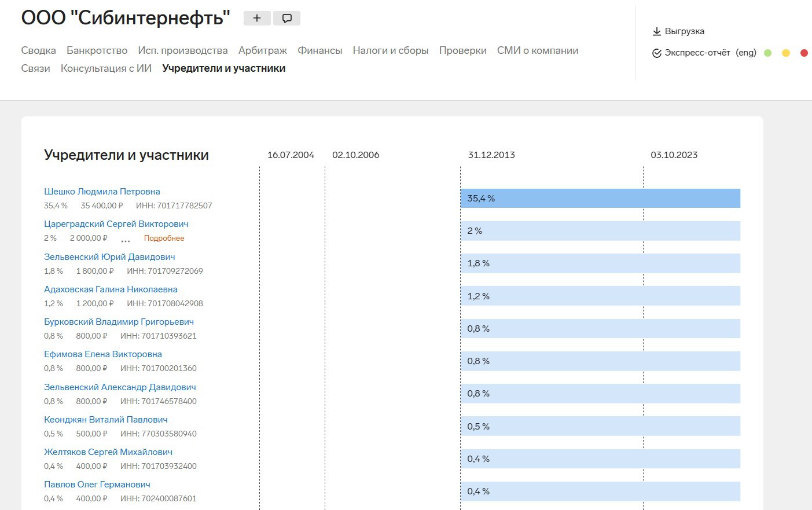
Task: Click the yellow status dot
Action: click(786, 53)
